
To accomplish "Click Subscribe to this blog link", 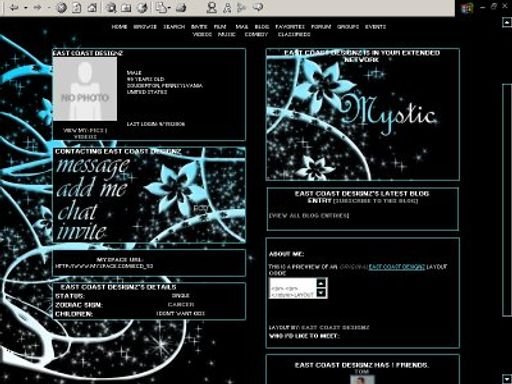I will click(376, 201).
